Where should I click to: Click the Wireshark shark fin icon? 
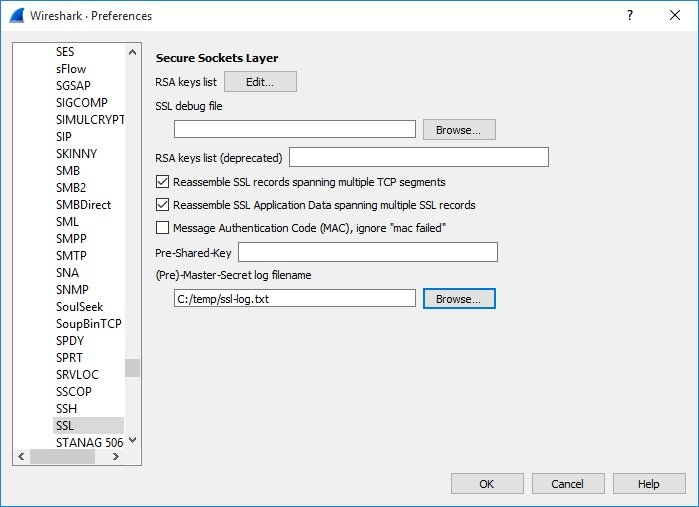point(16,16)
